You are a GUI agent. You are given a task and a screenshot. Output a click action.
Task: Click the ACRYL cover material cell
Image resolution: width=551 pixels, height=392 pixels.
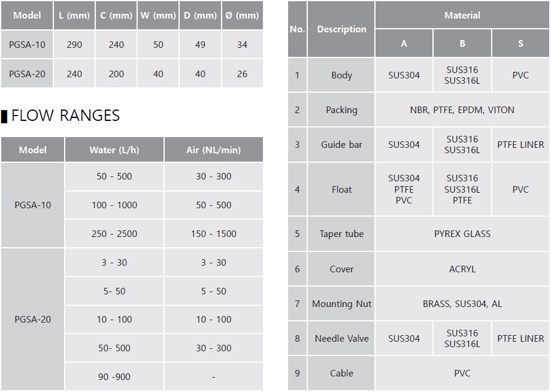pyautogui.click(x=462, y=269)
